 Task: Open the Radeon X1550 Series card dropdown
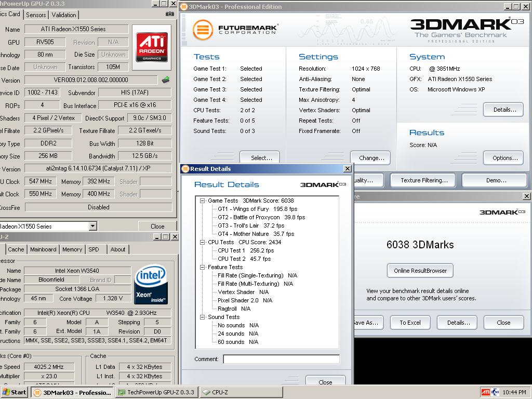(x=93, y=227)
